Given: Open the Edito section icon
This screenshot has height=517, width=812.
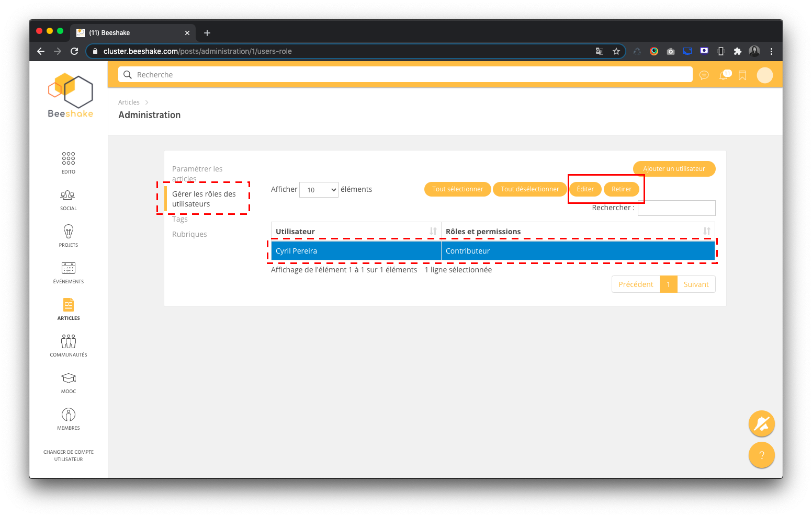Looking at the screenshot, I should click(x=69, y=158).
